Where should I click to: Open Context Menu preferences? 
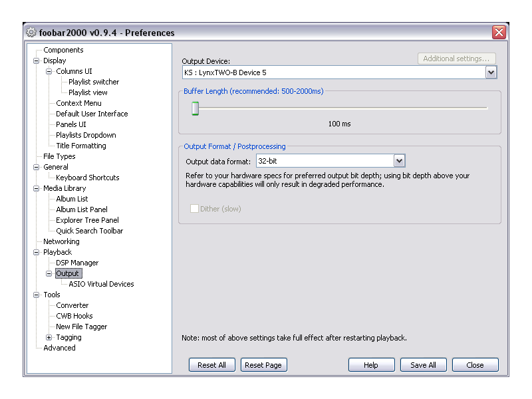(x=78, y=103)
